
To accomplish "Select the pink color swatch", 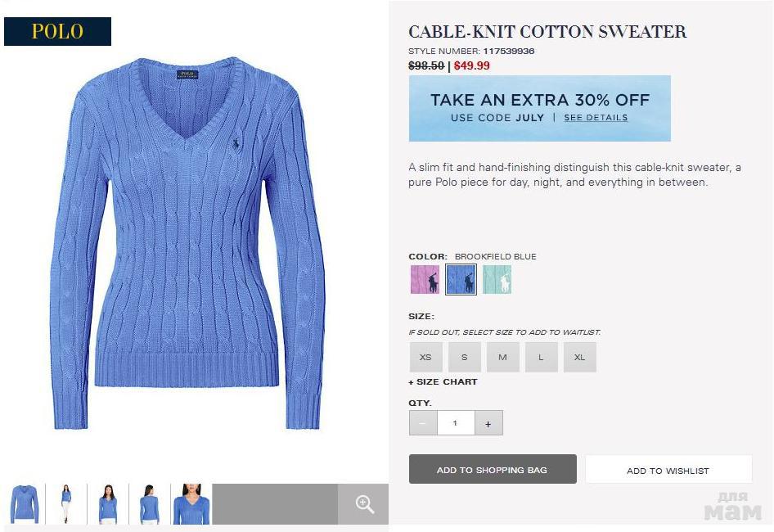I will pos(425,280).
